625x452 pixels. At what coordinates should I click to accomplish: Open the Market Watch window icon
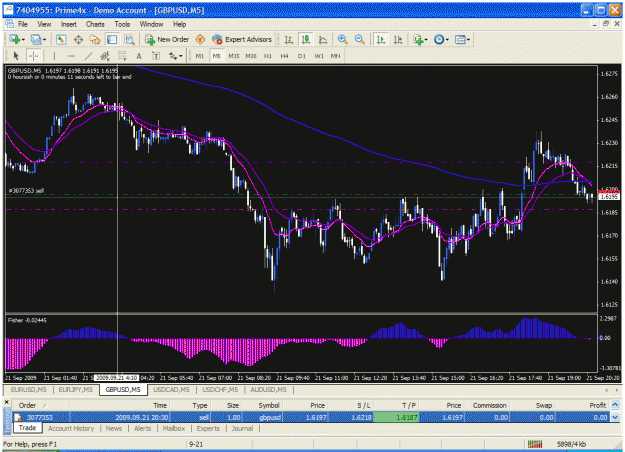[61, 39]
